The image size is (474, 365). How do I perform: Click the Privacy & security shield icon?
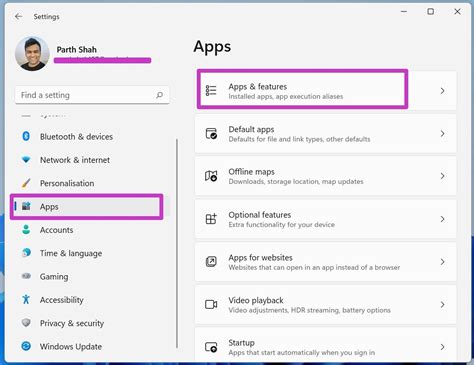coord(26,323)
